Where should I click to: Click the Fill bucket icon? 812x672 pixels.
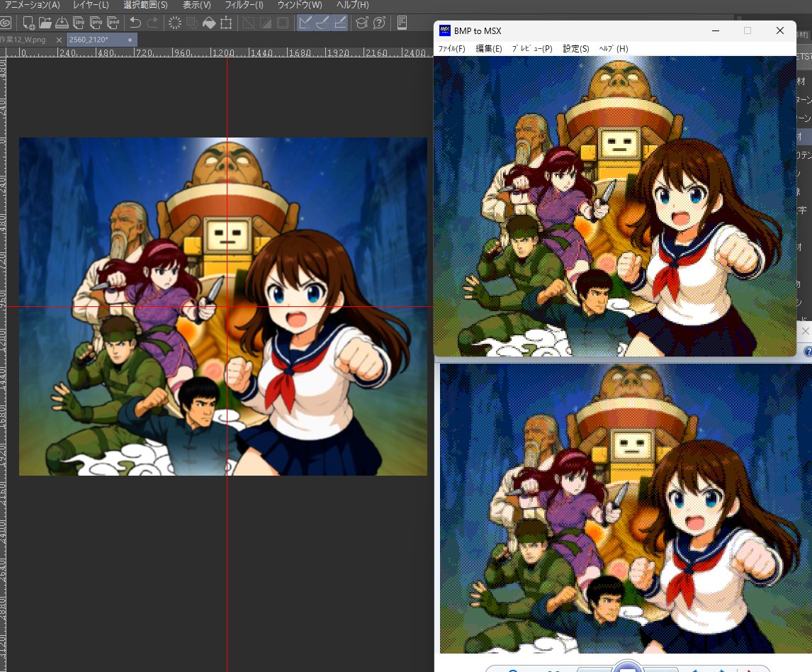[x=209, y=23]
